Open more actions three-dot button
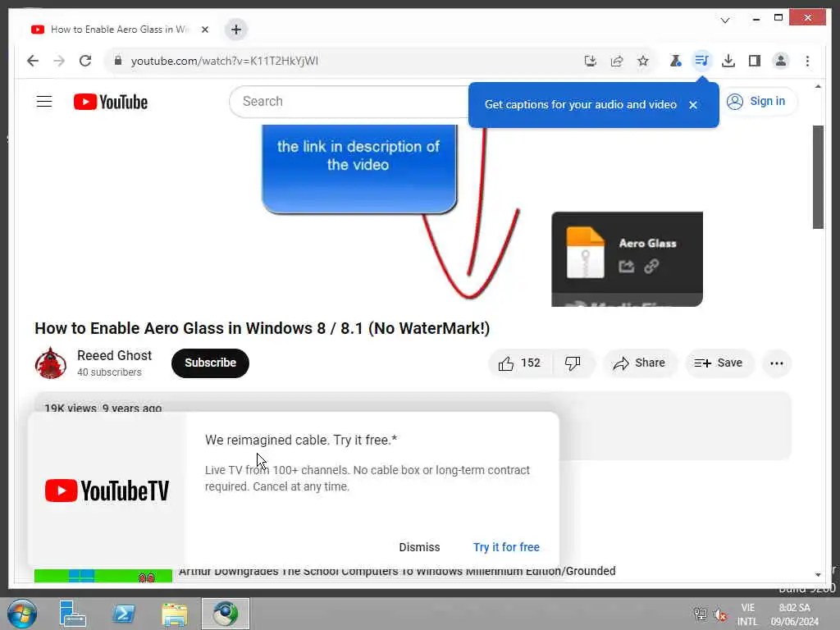Image resolution: width=840 pixels, height=630 pixels. (x=776, y=363)
